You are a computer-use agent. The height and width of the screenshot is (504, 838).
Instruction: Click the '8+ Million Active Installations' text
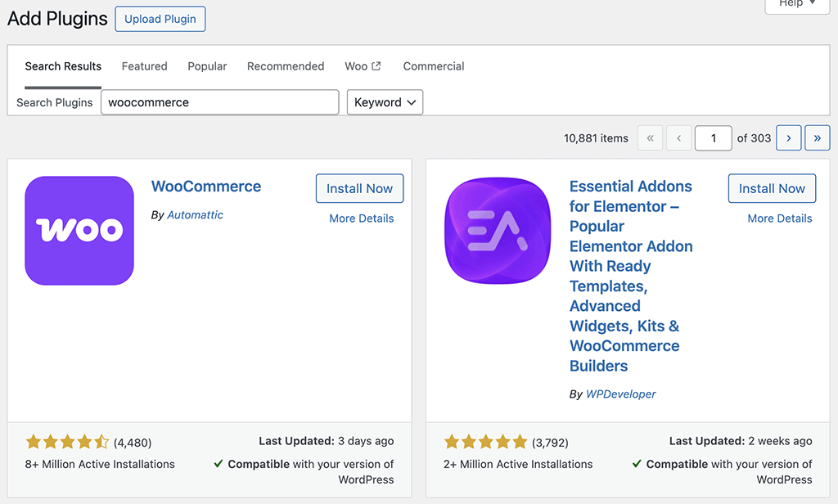(x=100, y=464)
